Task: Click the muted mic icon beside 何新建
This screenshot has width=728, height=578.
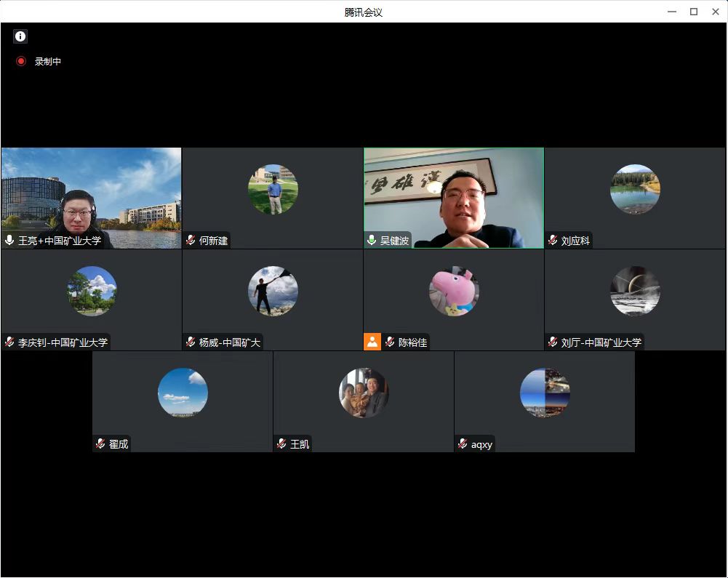Action: pyautogui.click(x=191, y=240)
